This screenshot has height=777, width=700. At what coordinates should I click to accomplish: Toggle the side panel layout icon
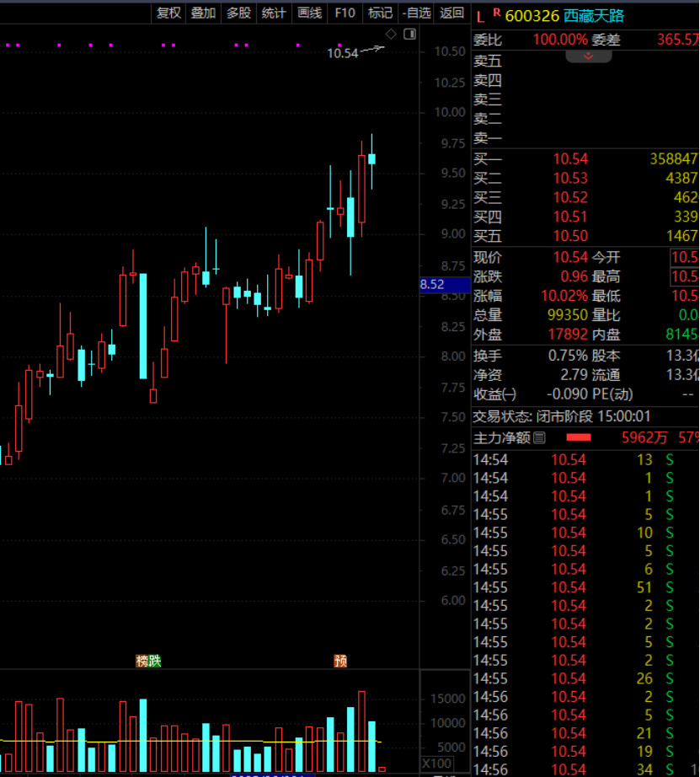pyautogui.click(x=409, y=34)
